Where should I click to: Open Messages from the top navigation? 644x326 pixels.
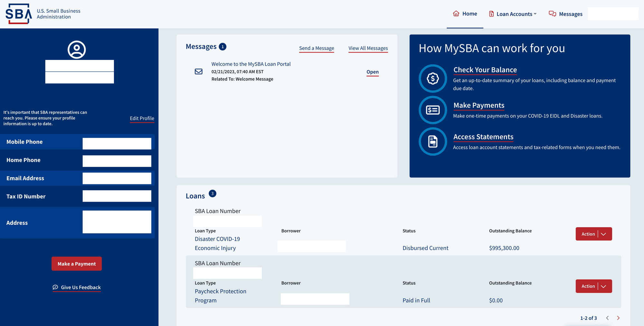tap(570, 14)
